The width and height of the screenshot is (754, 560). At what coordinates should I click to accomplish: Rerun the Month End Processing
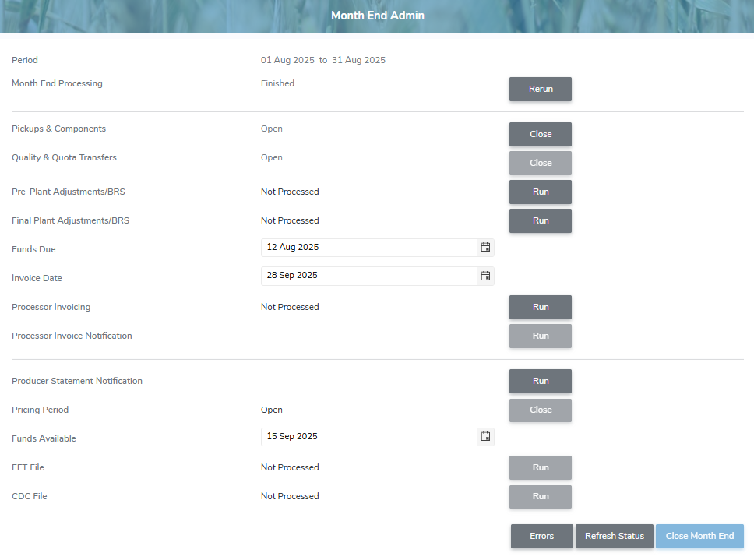click(x=540, y=89)
